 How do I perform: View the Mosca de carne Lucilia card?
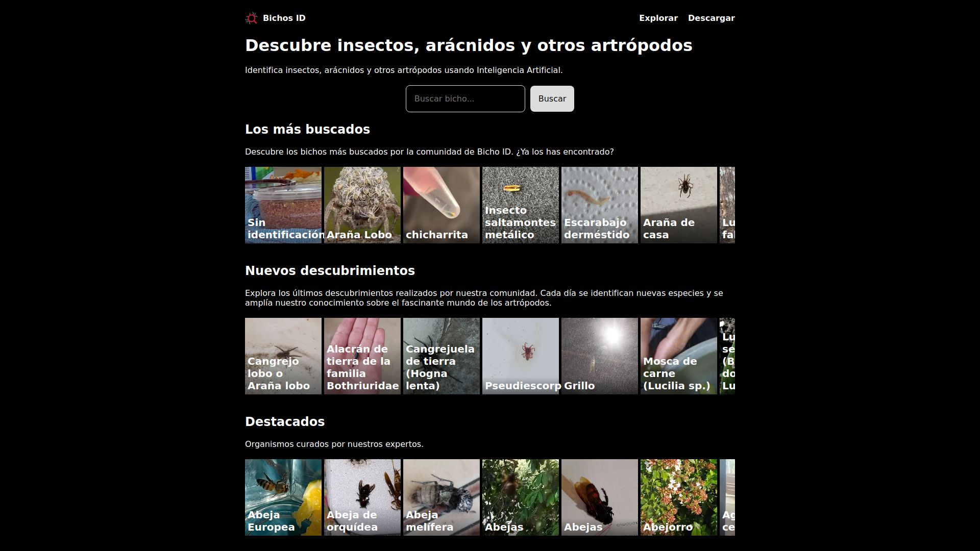678,356
